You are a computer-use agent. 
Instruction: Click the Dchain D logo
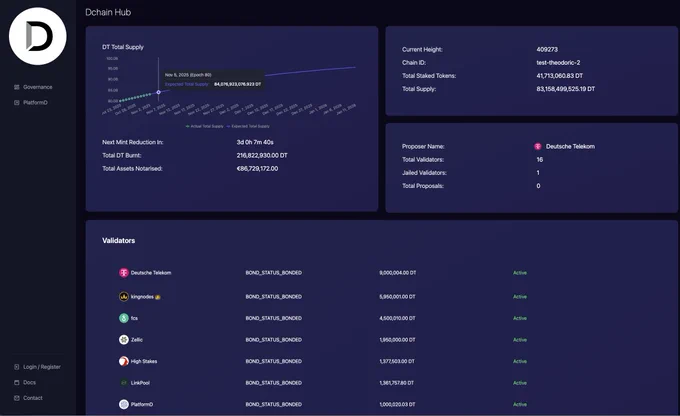(x=38, y=36)
